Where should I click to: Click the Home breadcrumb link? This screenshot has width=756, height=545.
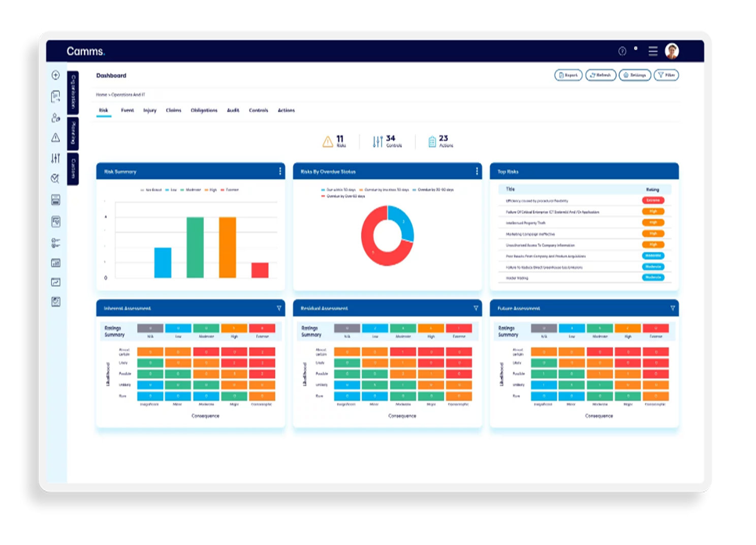[102, 95]
